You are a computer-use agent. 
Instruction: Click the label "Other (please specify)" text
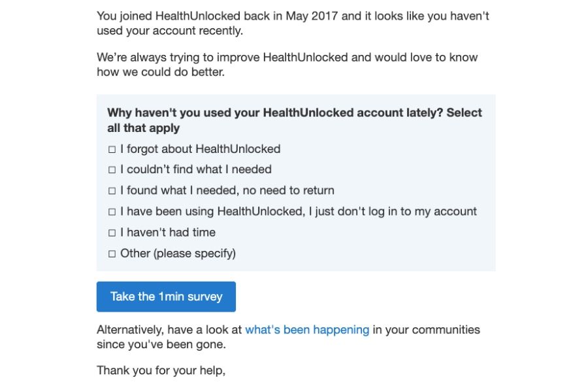coord(177,253)
